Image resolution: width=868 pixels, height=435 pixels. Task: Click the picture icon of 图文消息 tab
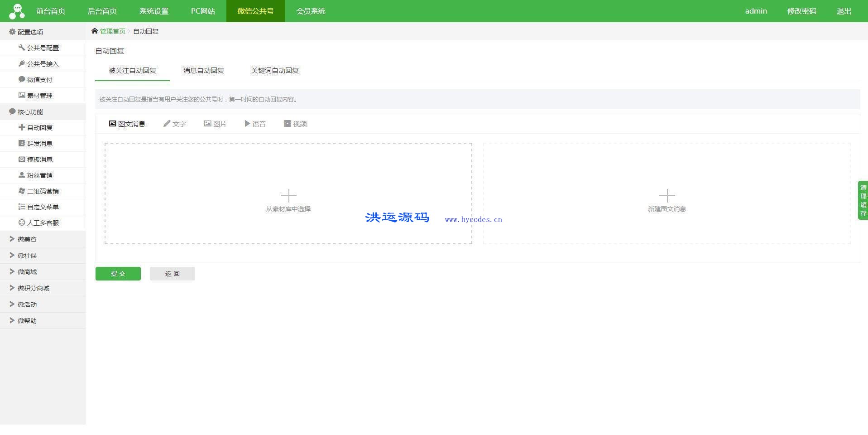pyautogui.click(x=112, y=123)
